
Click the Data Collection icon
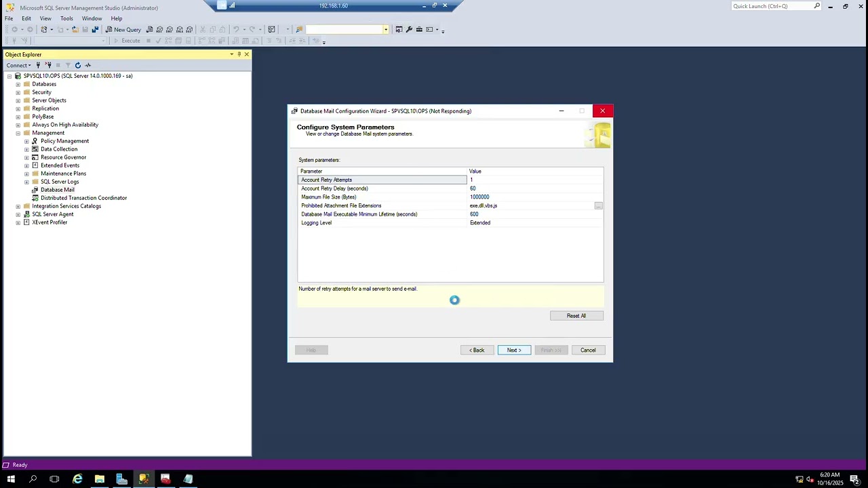[x=35, y=149]
